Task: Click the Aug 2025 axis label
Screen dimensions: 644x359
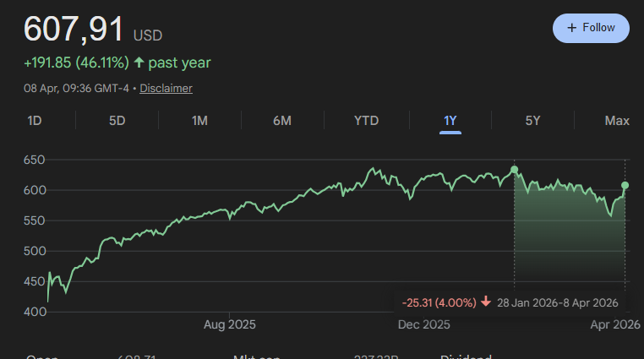Action: tap(230, 324)
